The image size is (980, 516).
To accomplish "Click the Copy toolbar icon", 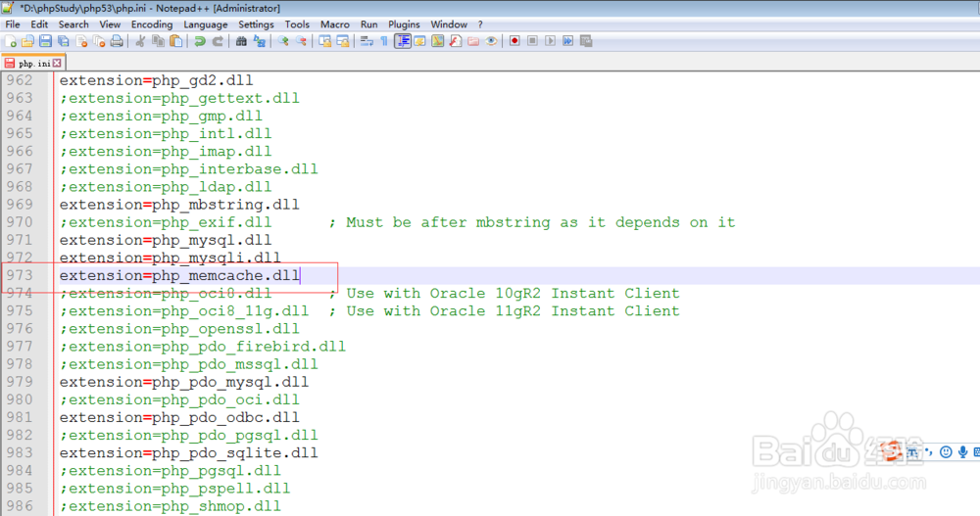I will 158,41.
